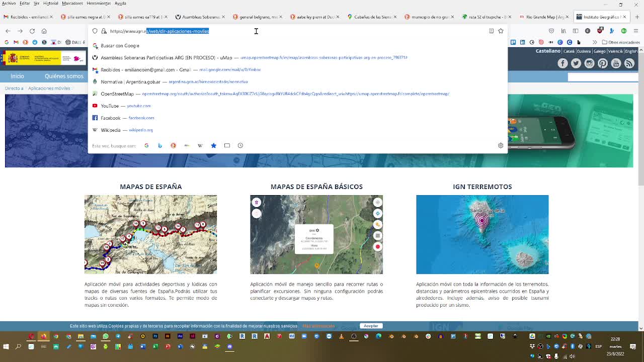Screen dimensions: 644x362
Task: Click the browser back arrow button
Action: click(x=8, y=31)
